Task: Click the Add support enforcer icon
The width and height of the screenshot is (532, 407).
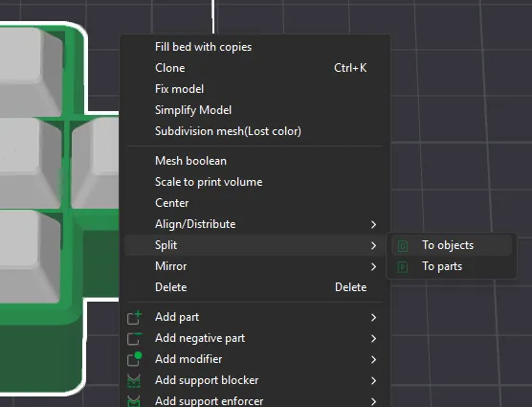Action: 134,401
